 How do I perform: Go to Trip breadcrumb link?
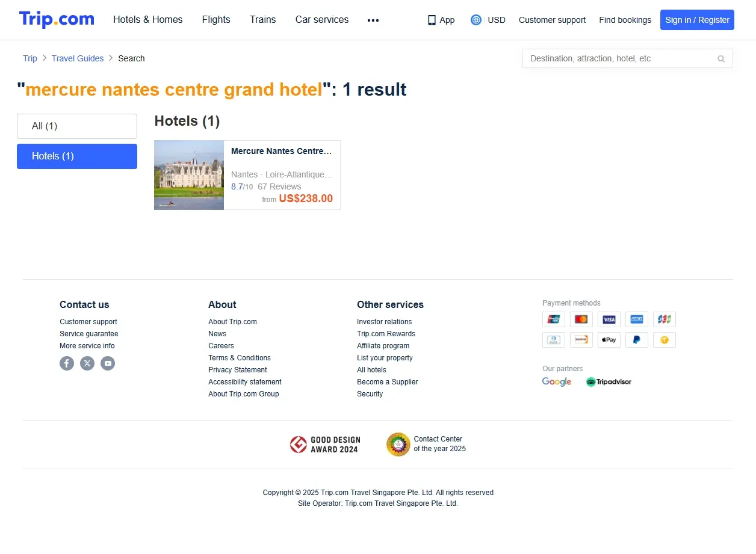pyautogui.click(x=30, y=58)
